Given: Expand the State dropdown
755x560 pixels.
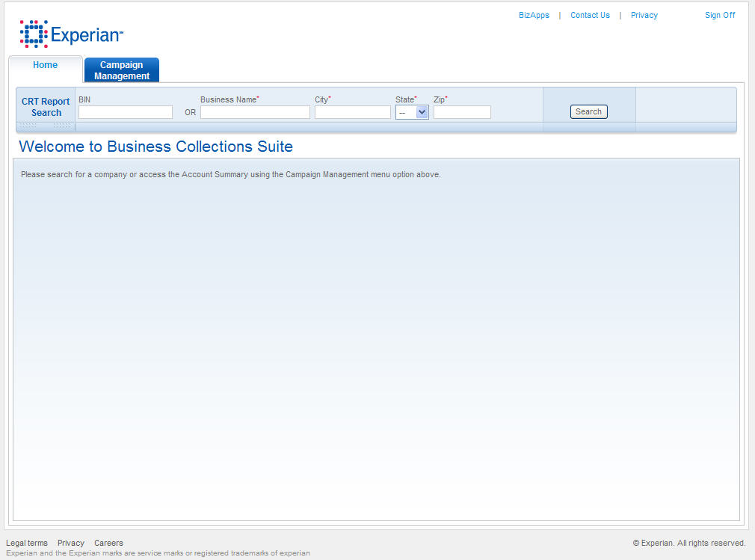Looking at the screenshot, I should tap(412, 113).
